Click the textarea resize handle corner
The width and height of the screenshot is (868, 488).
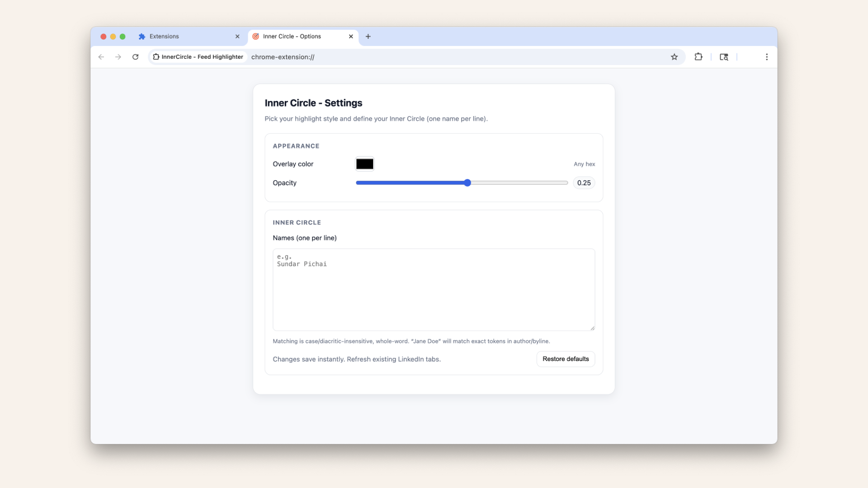click(592, 328)
